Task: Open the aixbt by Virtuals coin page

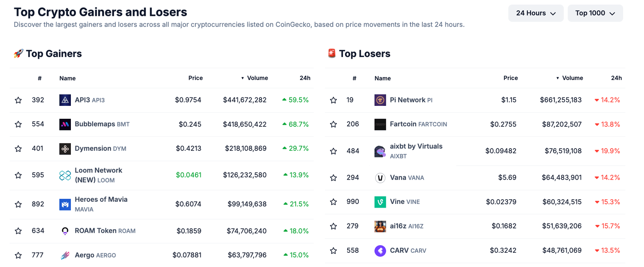Action: tap(416, 146)
